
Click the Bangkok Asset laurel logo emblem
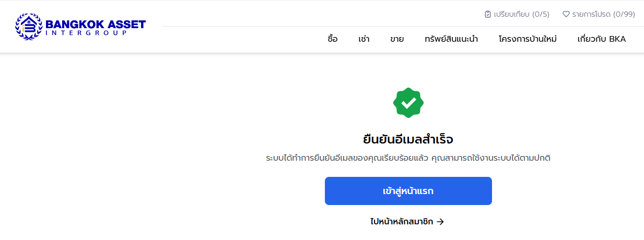pos(29,26)
